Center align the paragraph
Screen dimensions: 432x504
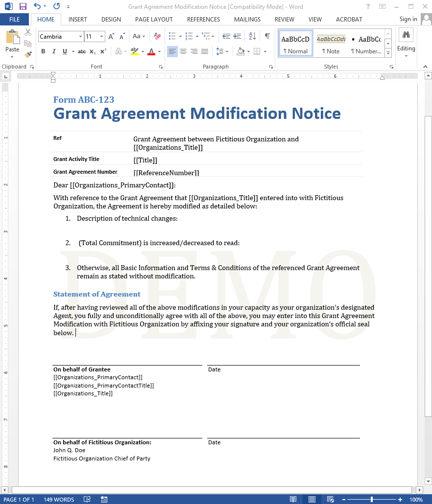click(x=183, y=51)
